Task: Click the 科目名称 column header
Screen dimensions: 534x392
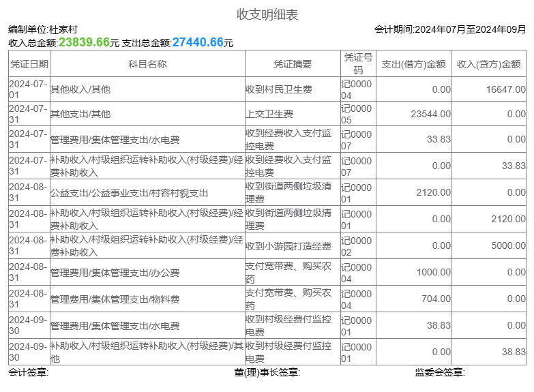Action: tap(147, 64)
